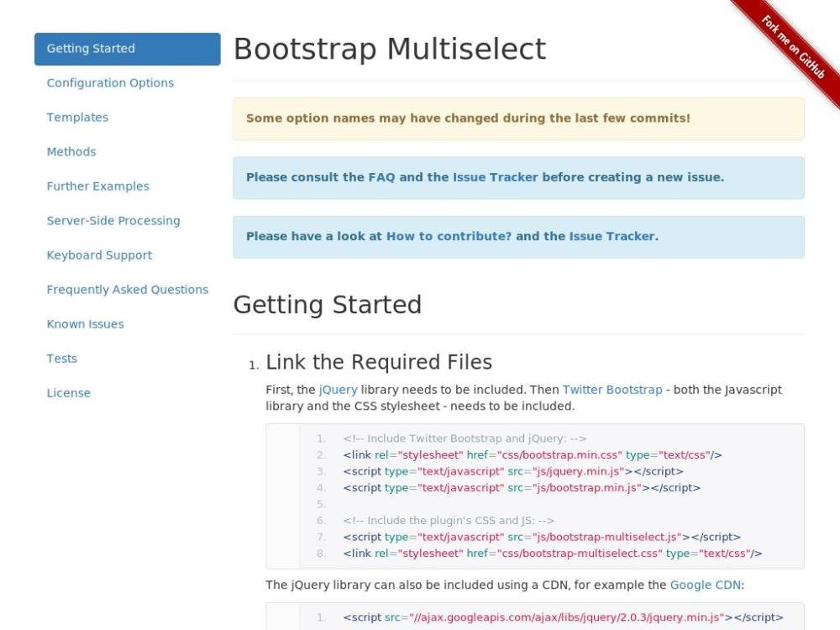This screenshot has height=630, width=840.
Task: Follow the jQuery link
Action: (x=338, y=390)
